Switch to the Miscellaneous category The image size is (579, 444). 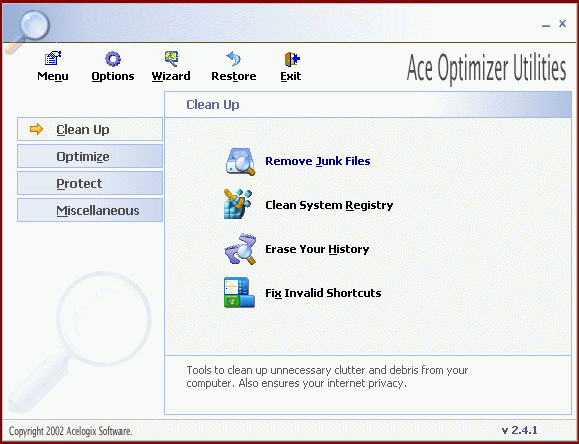pyautogui.click(x=90, y=210)
